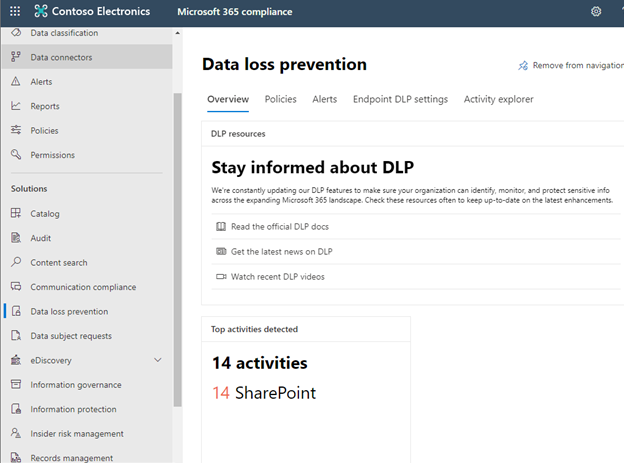Expand the eDiscovery chevron
Viewport: 624px width, 463px height.
pos(158,360)
